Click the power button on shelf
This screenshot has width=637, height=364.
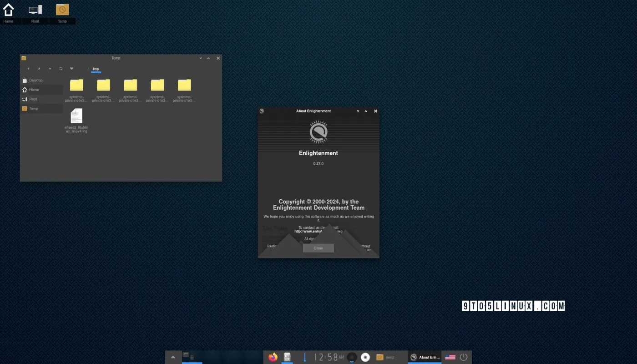[x=464, y=357]
